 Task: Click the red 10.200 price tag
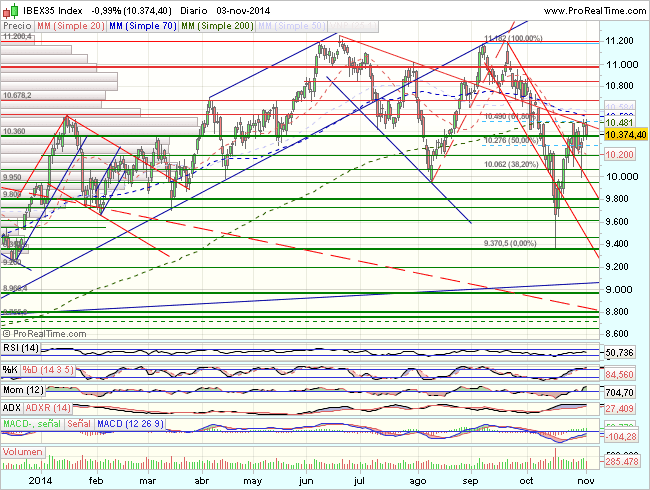[619, 155]
